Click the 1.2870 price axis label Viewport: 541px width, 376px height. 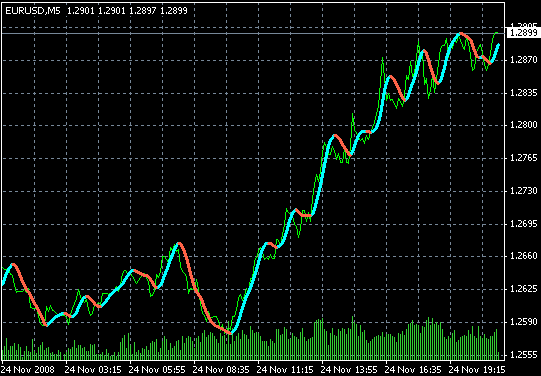pyautogui.click(x=524, y=60)
